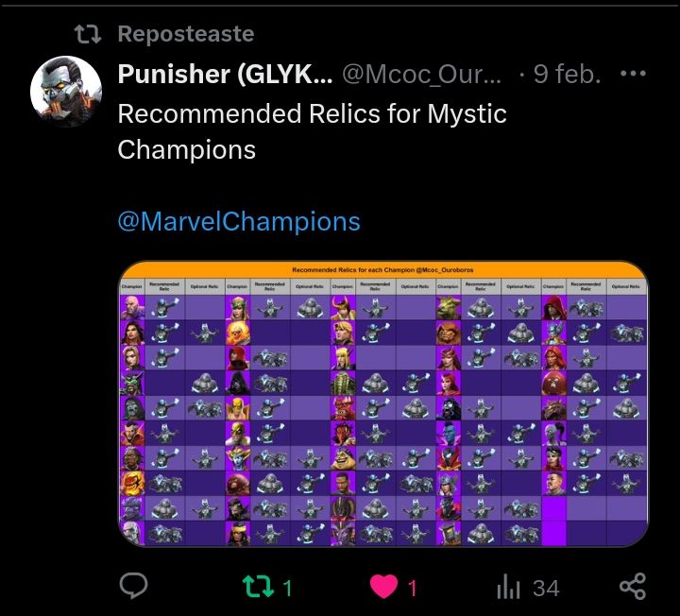View post analytics bar chart icon
The image size is (680, 616).
point(508,587)
